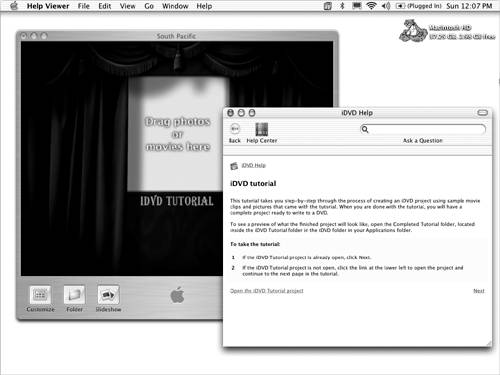Viewport: 500px width, 375px height.
Task: Open the Window menu
Action: (x=175, y=6)
